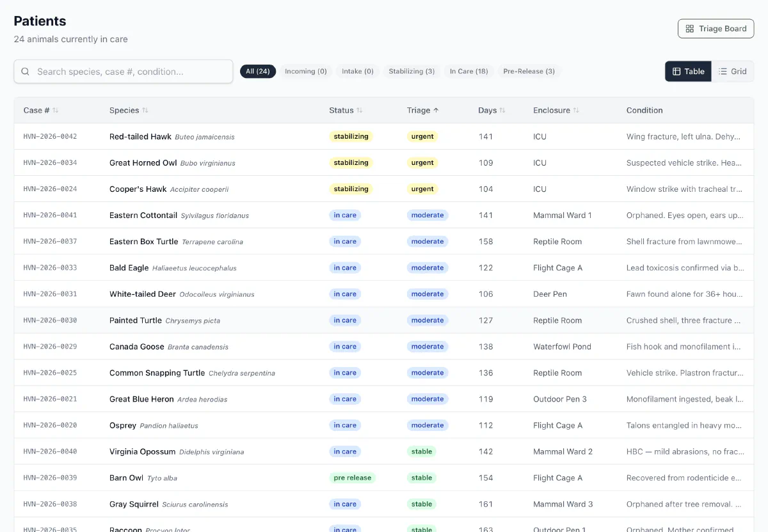
Task: Switch to Table view
Action: (688, 72)
